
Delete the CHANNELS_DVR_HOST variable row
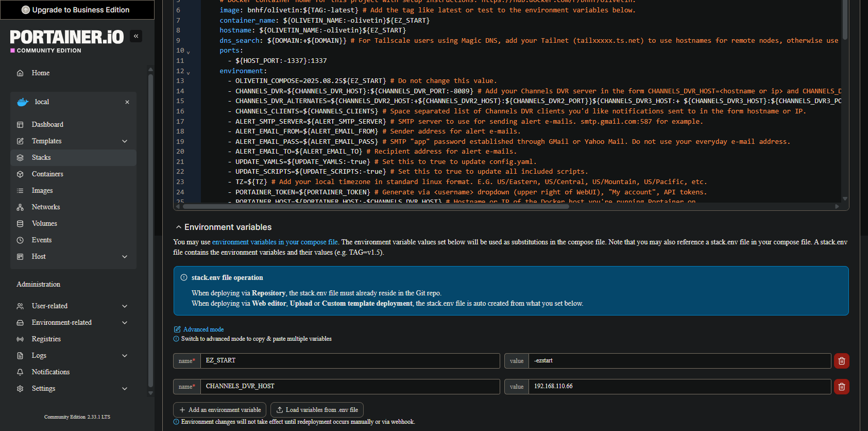[x=841, y=387]
